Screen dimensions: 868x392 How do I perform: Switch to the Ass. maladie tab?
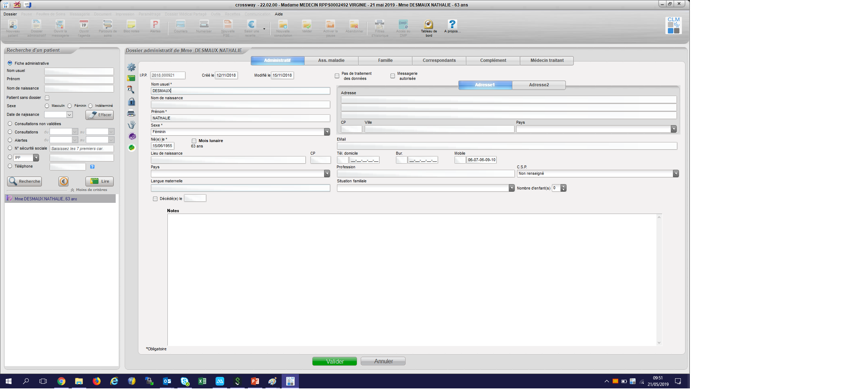pos(331,60)
